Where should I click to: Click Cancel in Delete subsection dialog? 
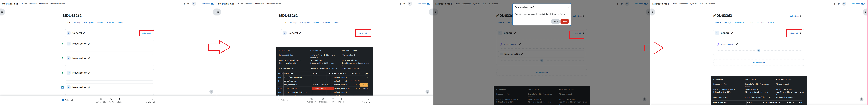555,21
